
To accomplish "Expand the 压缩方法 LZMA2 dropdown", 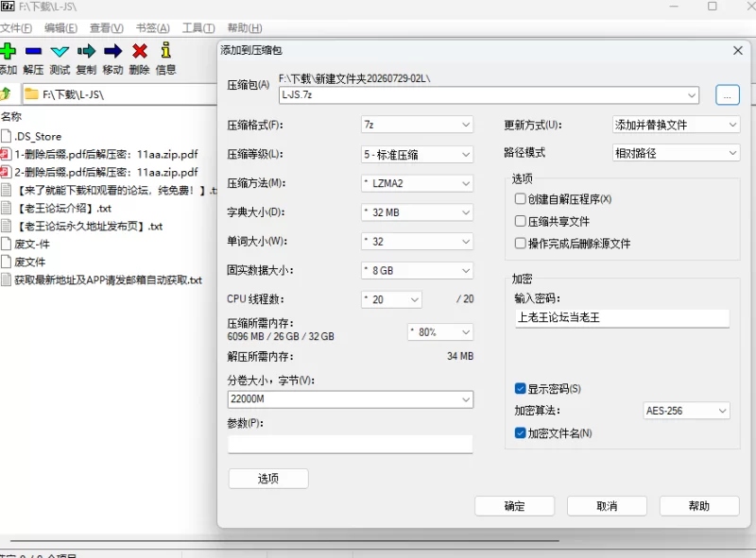I will click(x=417, y=183).
